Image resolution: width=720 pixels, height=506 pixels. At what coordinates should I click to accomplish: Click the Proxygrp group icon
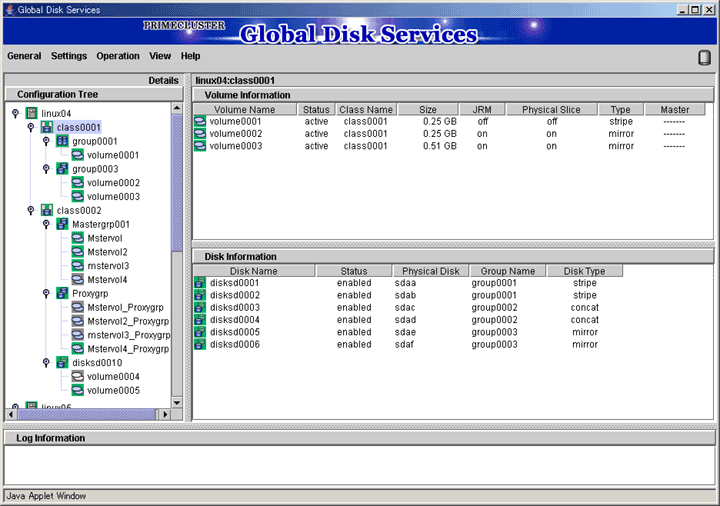[x=62, y=293]
